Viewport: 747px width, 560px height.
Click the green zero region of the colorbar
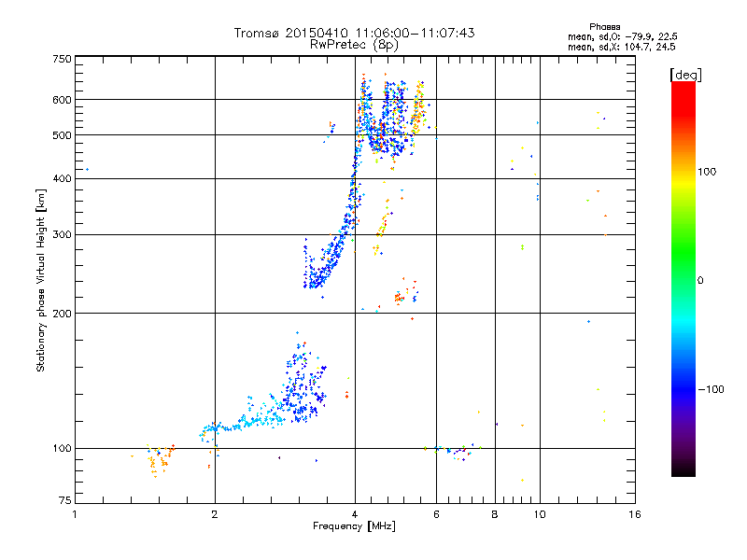click(x=684, y=280)
